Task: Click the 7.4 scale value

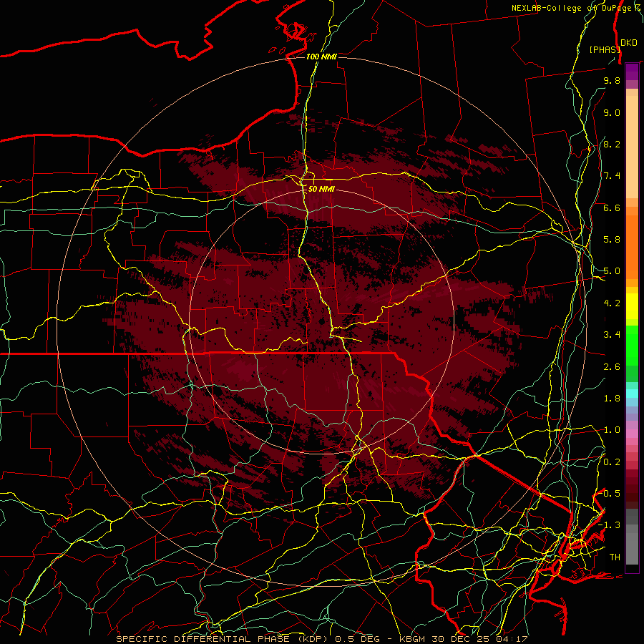Action: click(x=612, y=176)
